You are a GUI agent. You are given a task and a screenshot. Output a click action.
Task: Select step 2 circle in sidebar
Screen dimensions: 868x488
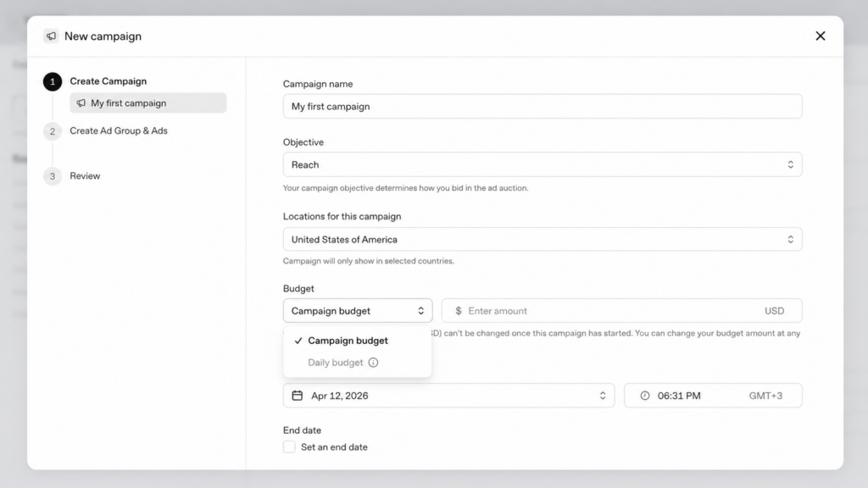tap(53, 131)
